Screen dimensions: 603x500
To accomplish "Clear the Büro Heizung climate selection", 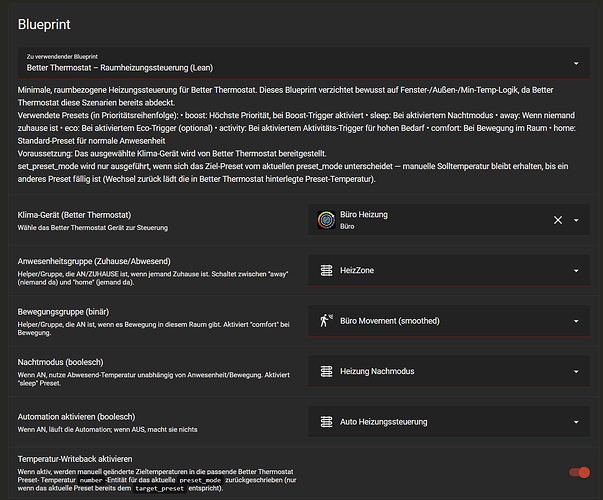I will pos(558,220).
